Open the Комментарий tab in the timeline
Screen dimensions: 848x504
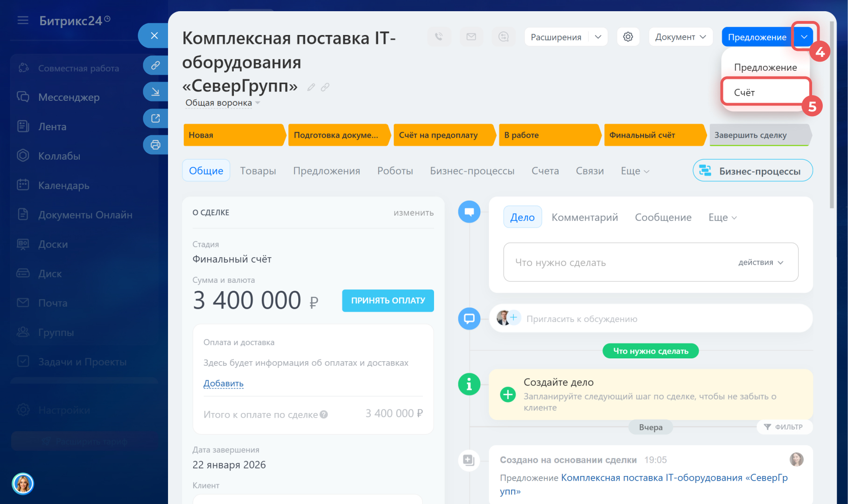click(x=584, y=217)
